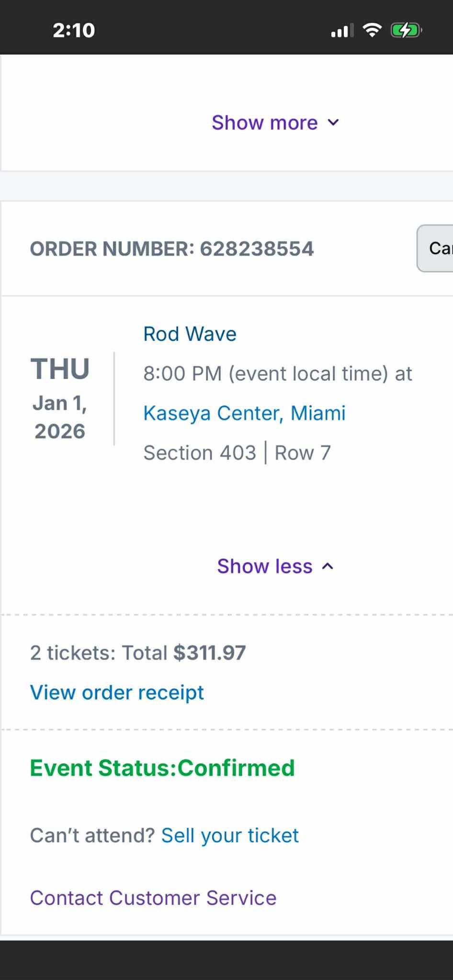453x980 pixels.
Task: Tap the chevron beside Show less
Action: coord(328,566)
